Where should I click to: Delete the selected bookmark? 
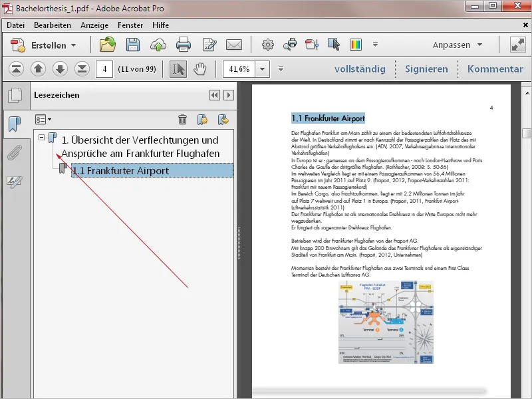(x=182, y=120)
